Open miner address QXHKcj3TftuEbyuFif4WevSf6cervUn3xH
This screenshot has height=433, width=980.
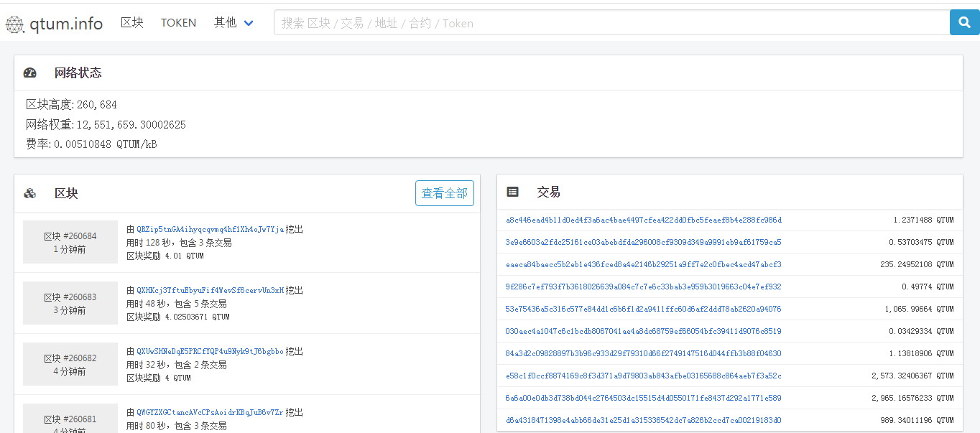point(210,291)
